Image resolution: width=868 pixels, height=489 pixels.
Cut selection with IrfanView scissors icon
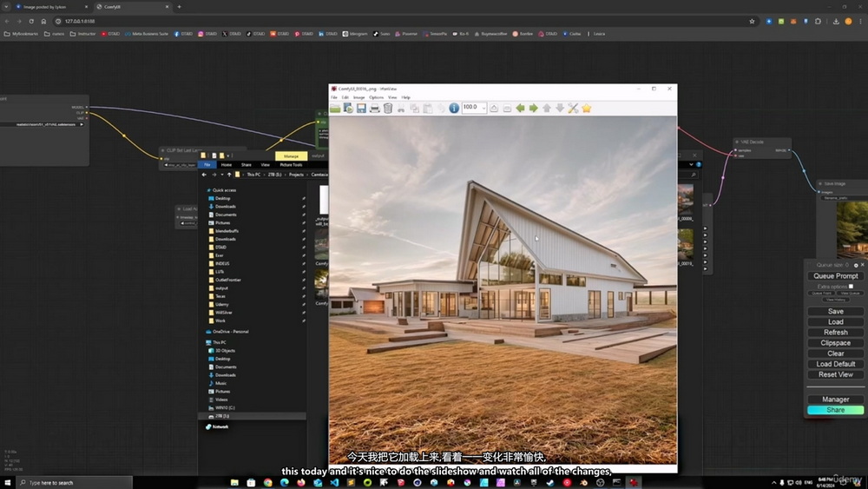click(x=401, y=109)
